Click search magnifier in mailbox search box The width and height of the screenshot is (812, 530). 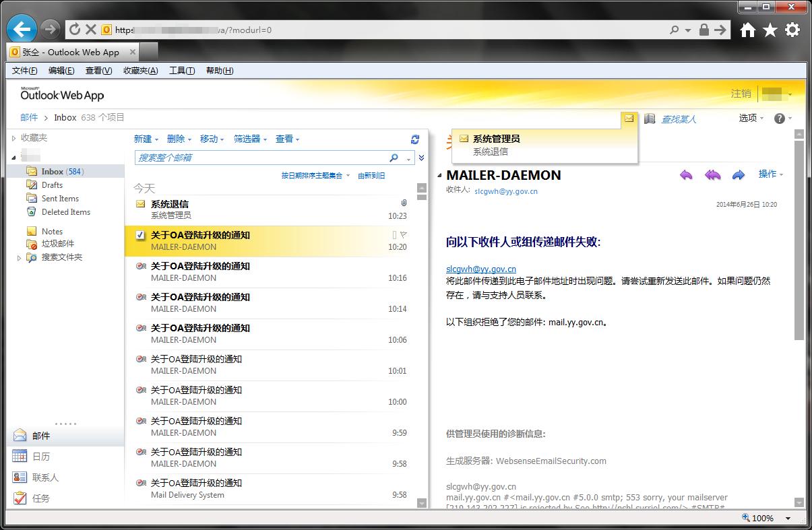tap(394, 158)
